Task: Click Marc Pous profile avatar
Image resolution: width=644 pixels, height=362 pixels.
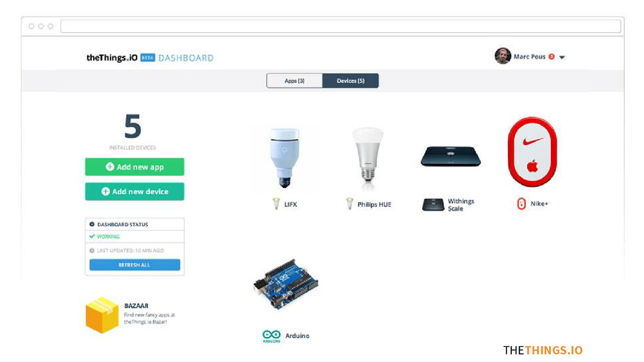Action: tap(502, 56)
